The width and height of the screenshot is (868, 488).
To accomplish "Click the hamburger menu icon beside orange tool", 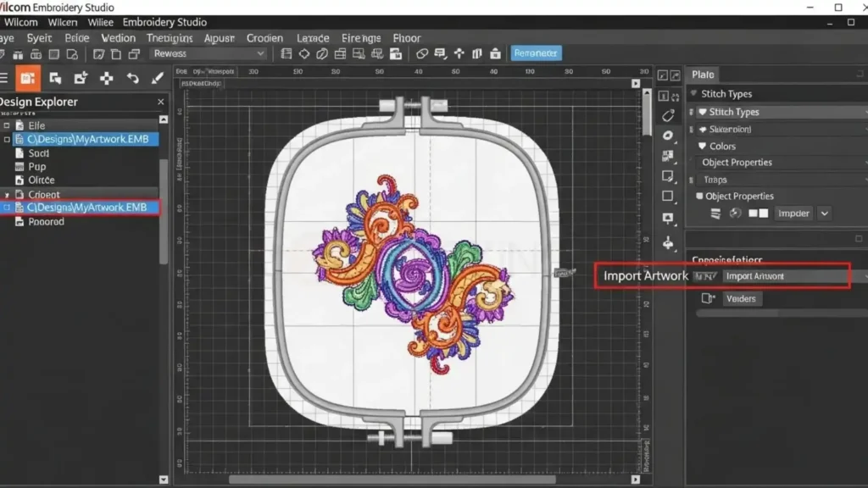I will point(3,78).
